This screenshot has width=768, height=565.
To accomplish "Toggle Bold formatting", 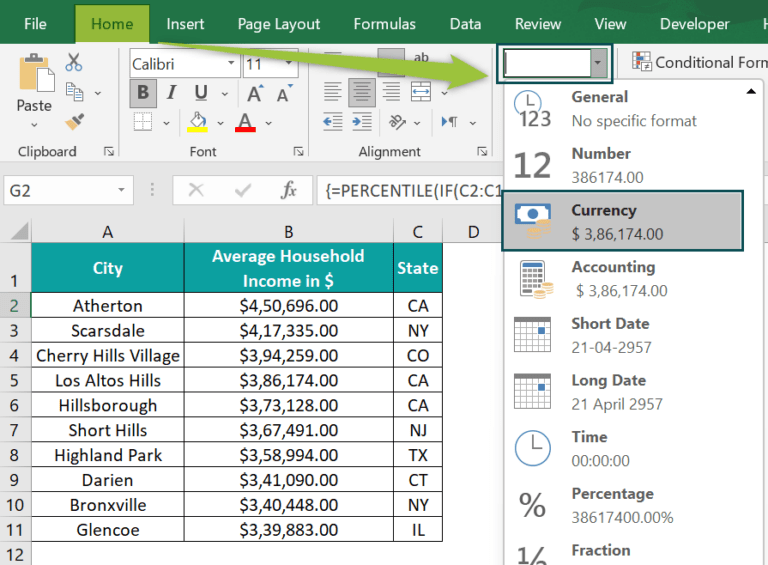I will coord(143,93).
